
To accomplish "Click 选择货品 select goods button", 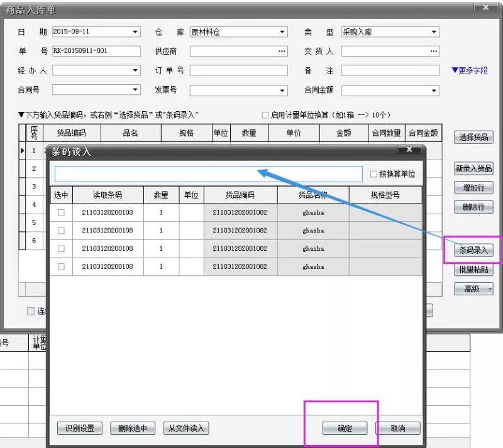I will tap(473, 138).
